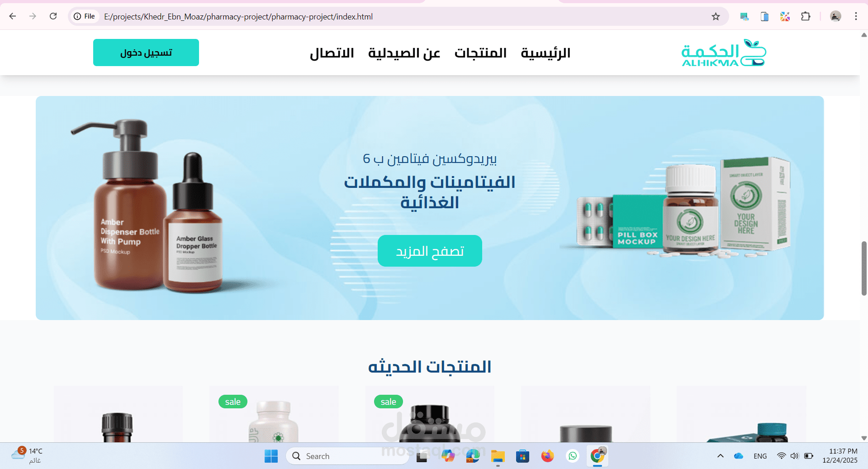Bookmark this page with the star icon

pos(716,17)
